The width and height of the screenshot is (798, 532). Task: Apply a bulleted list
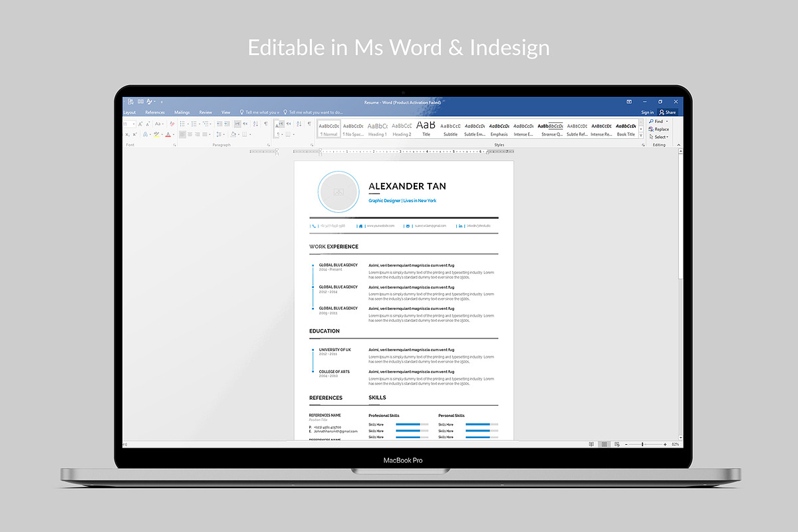182,124
